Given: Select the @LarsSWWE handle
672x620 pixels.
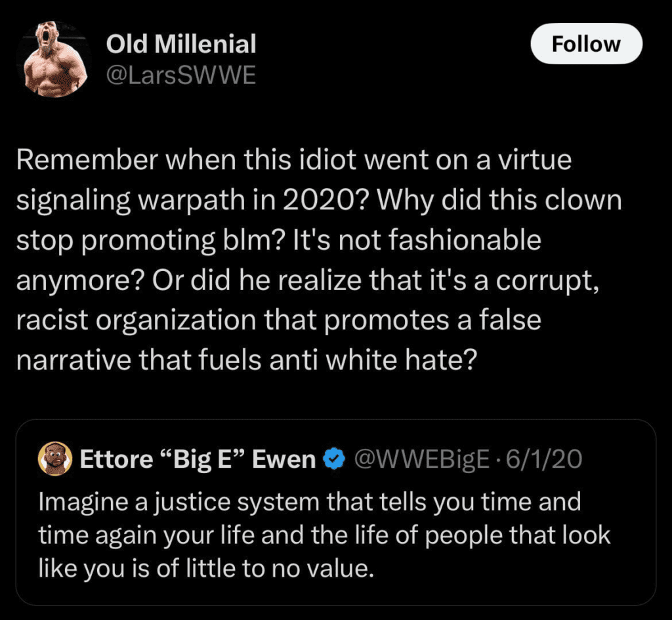Looking at the screenshot, I should (181, 75).
